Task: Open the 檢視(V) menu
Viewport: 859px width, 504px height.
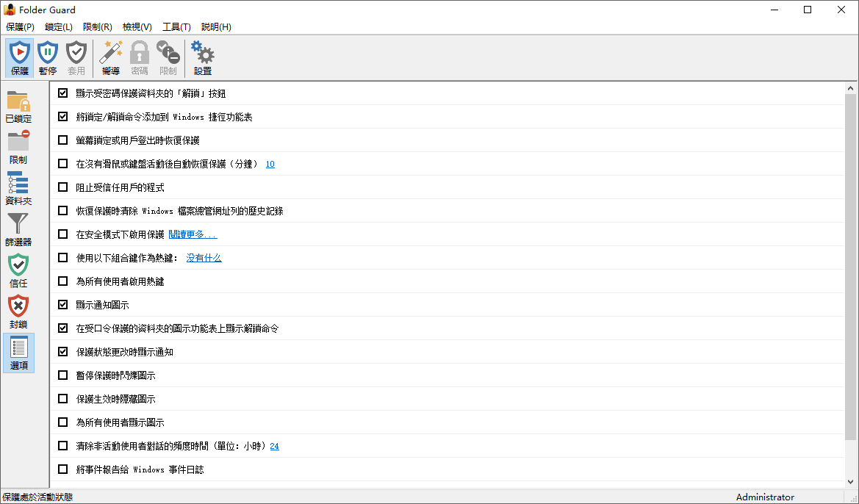Action: click(x=137, y=27)
